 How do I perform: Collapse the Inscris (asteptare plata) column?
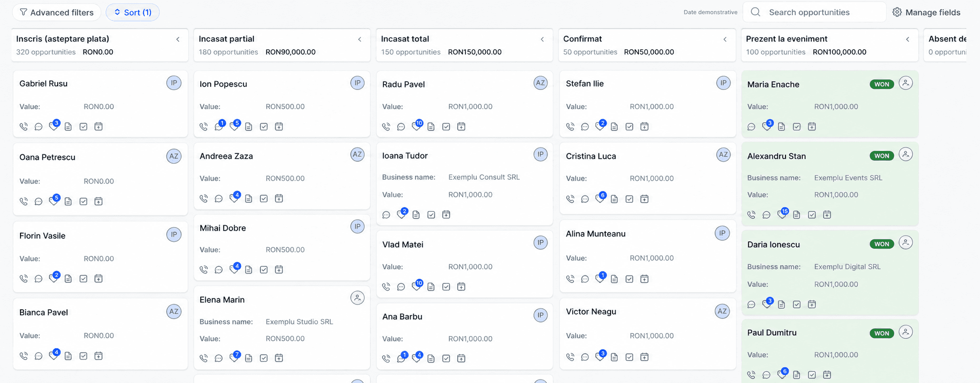click(x=178, y=39)
